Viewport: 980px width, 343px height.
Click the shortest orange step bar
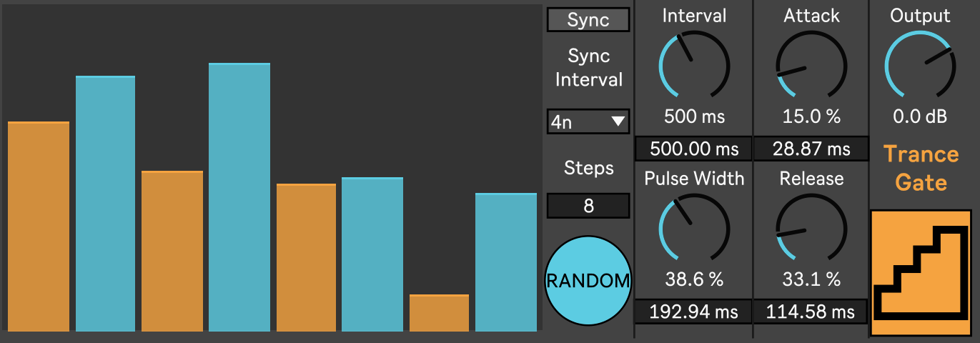[x=439, y=313]
